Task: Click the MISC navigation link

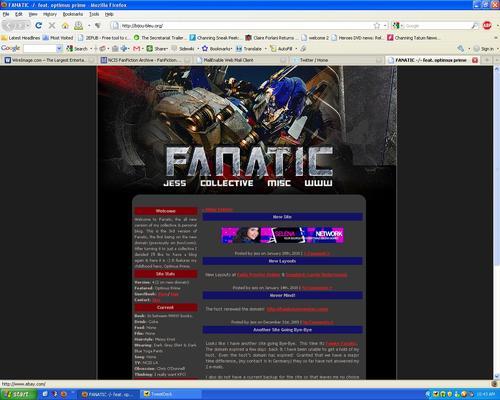Action: pos(279,183)
